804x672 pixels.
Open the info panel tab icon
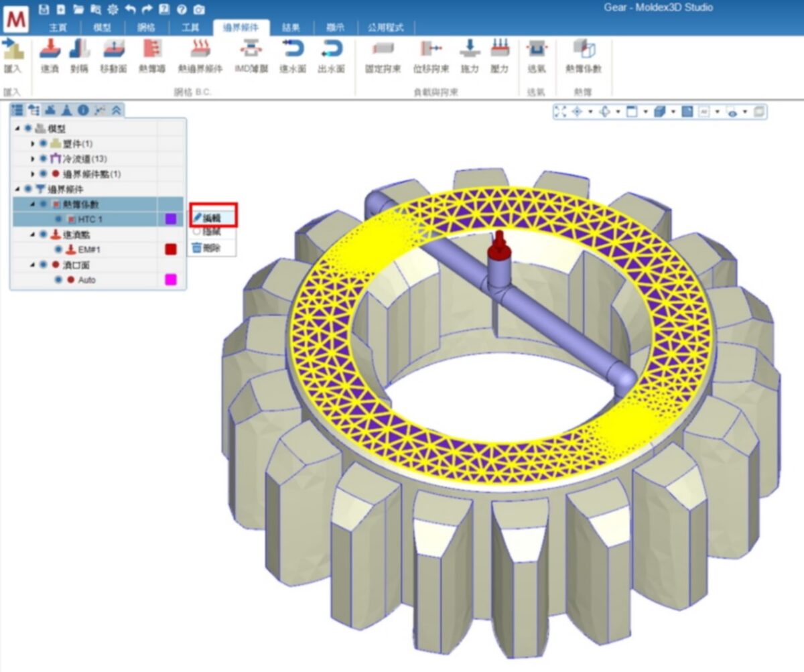point(83,111)
